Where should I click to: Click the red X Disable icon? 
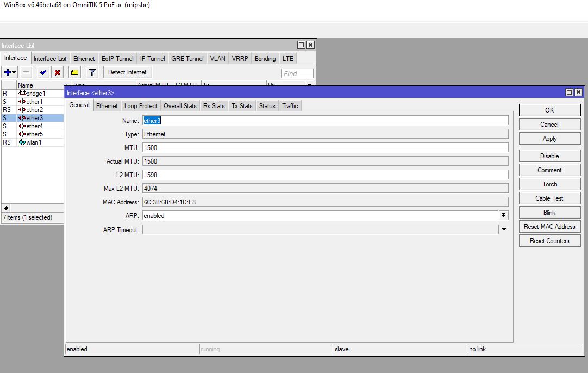57,72
